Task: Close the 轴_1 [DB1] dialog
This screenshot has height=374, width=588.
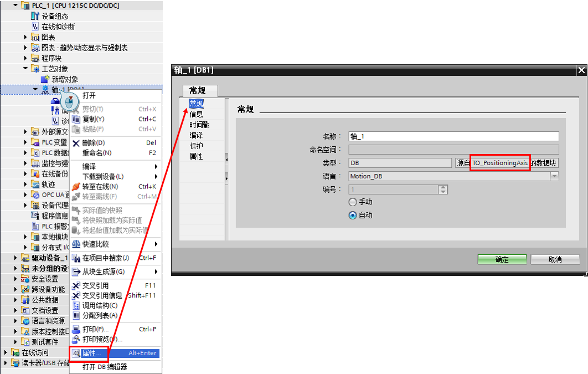Action: point(581,70)
